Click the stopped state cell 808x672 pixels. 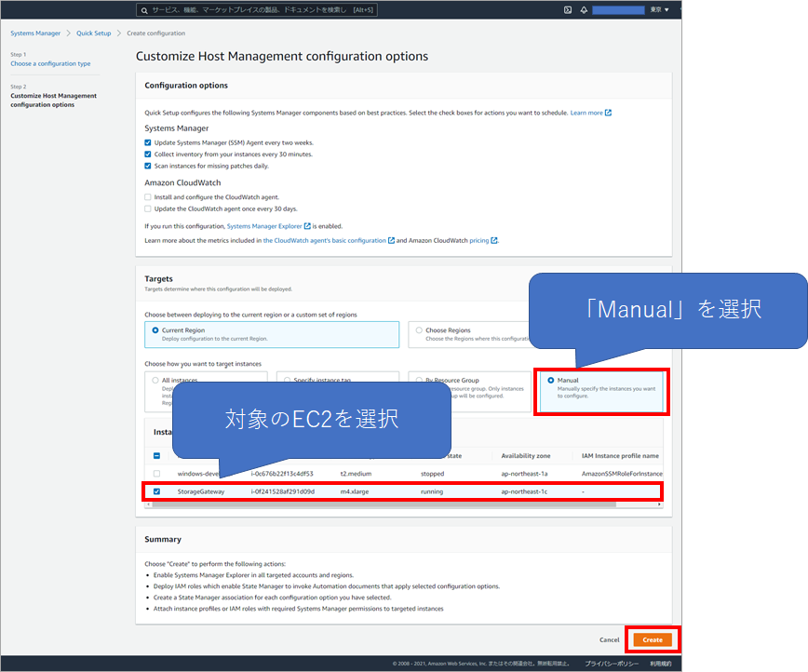coord(432,474)
